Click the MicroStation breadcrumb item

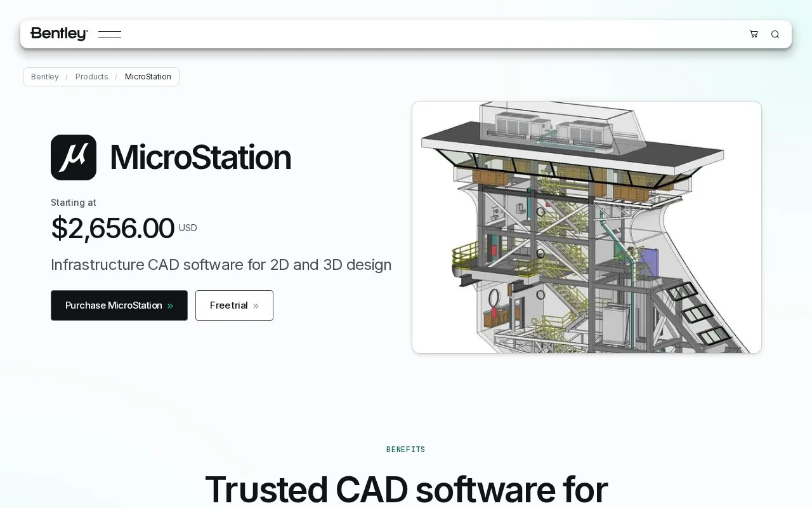click(148, 77)
